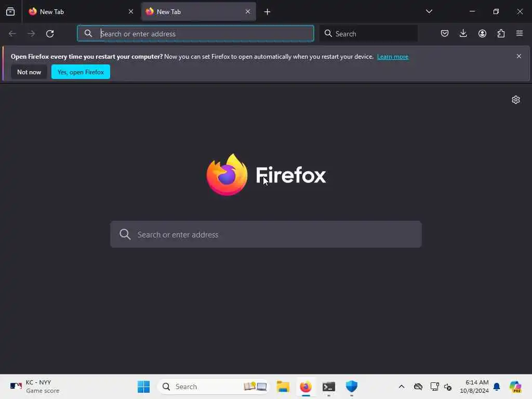Open the Firefox account menu
Viewport: 532px width, 399px height.
[x=482, y=33]
